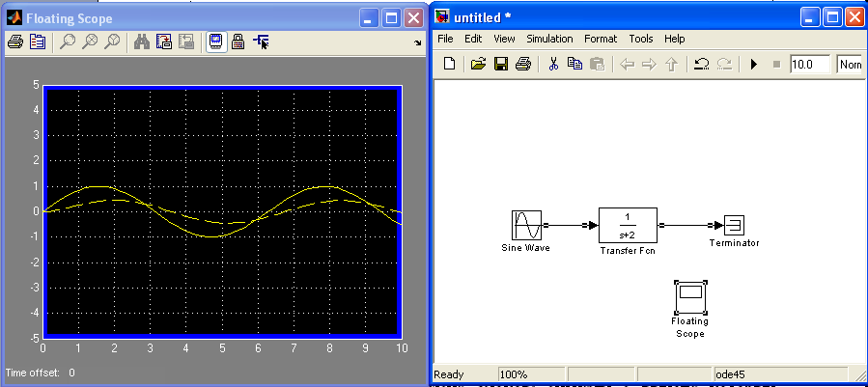Screen dimensions: 868x387
Task: Save current axes settings icon in scope
Action: [x=164, y=41]
